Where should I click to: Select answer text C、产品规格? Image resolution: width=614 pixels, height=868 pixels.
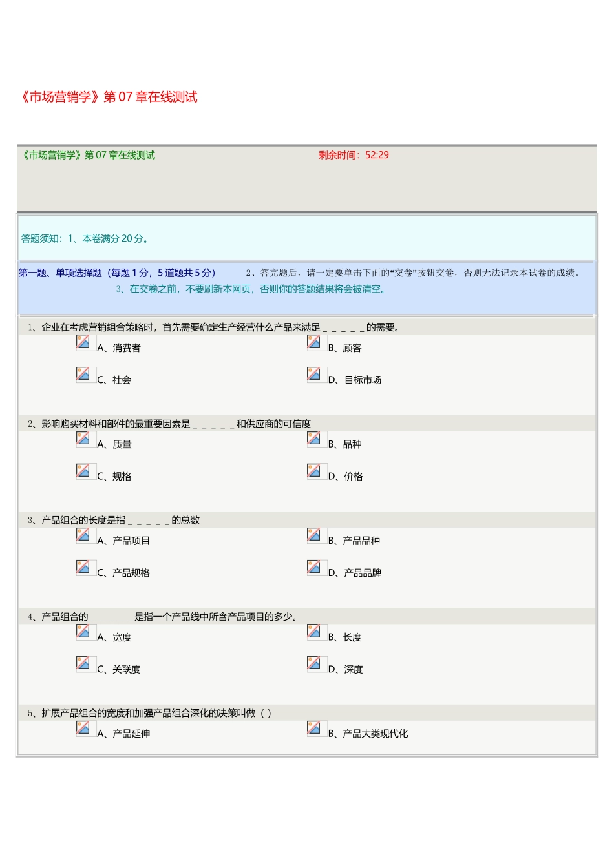click(x=123, y=573)
